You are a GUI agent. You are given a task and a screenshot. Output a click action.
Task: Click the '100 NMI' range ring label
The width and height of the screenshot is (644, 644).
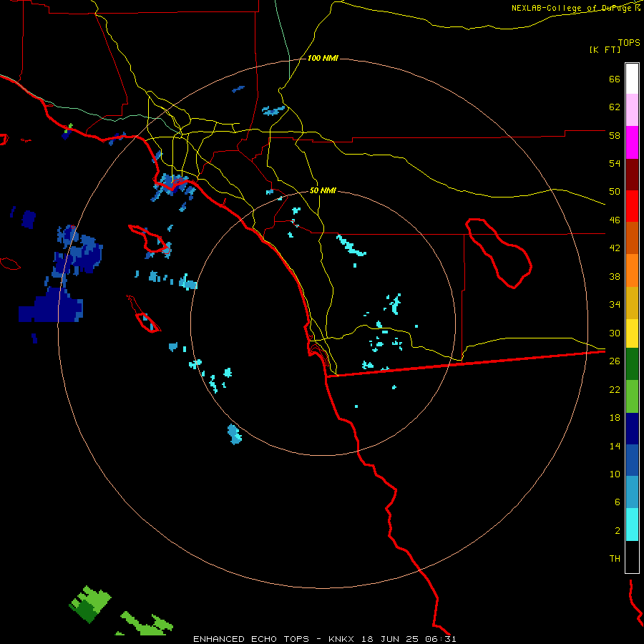tap(323, 59)
